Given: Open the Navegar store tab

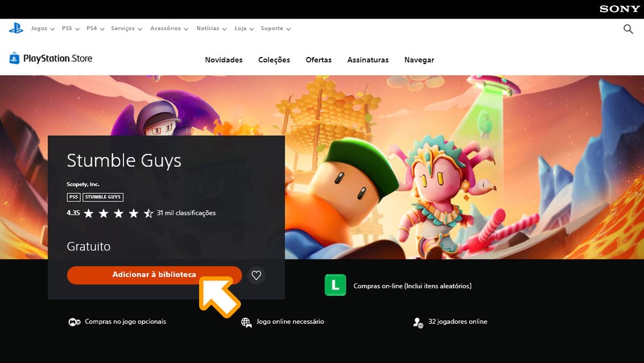Looking at the screenshot, I should tap(419, 60).
